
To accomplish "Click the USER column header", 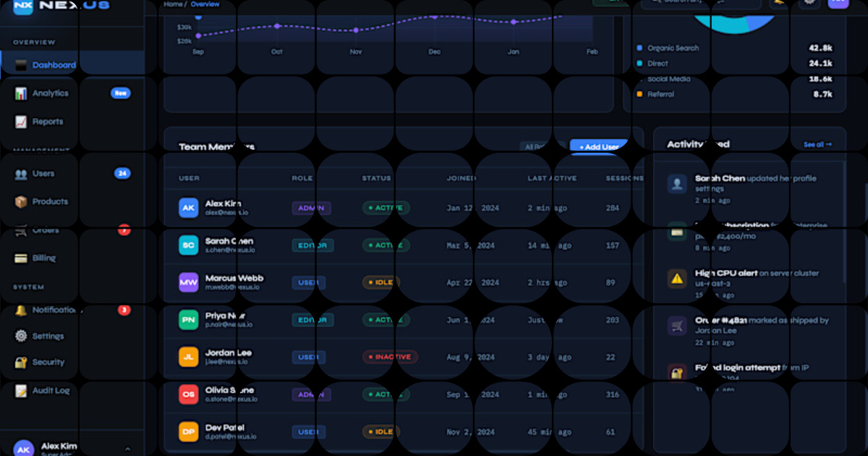I will [x=189, y=178].
